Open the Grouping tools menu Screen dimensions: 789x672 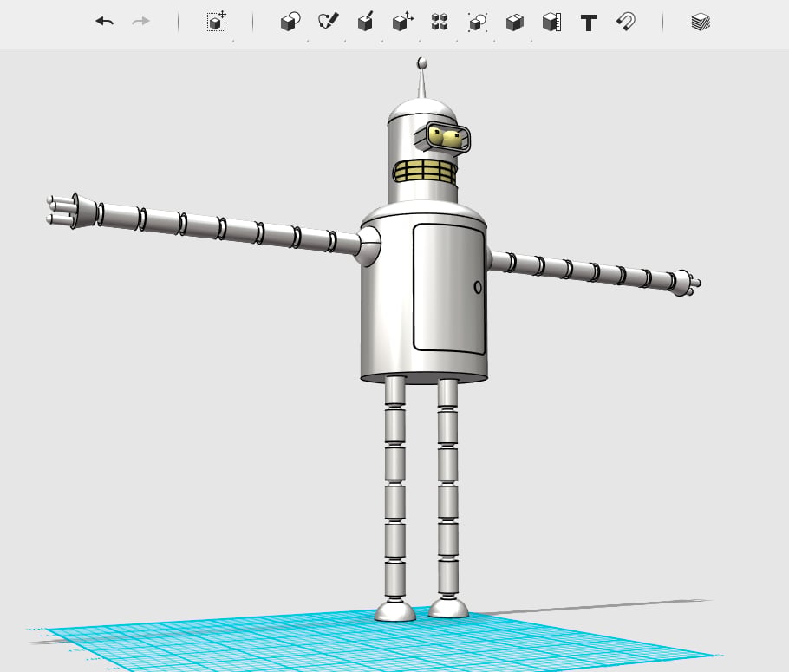[x=478, y=23]
